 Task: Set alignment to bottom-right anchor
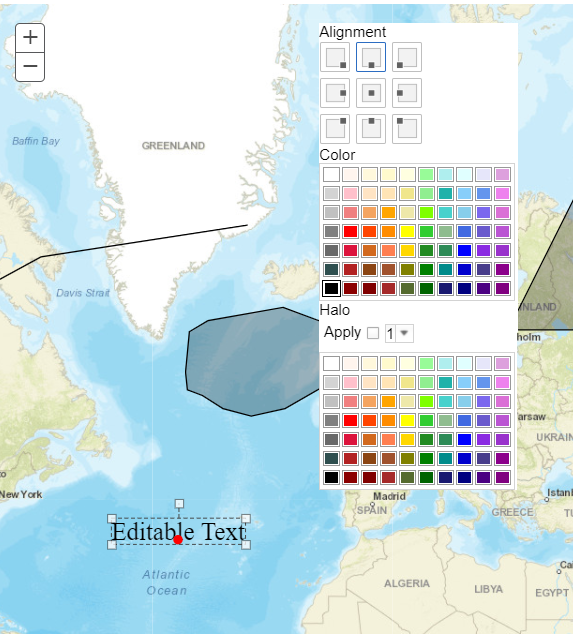(335, 57)
